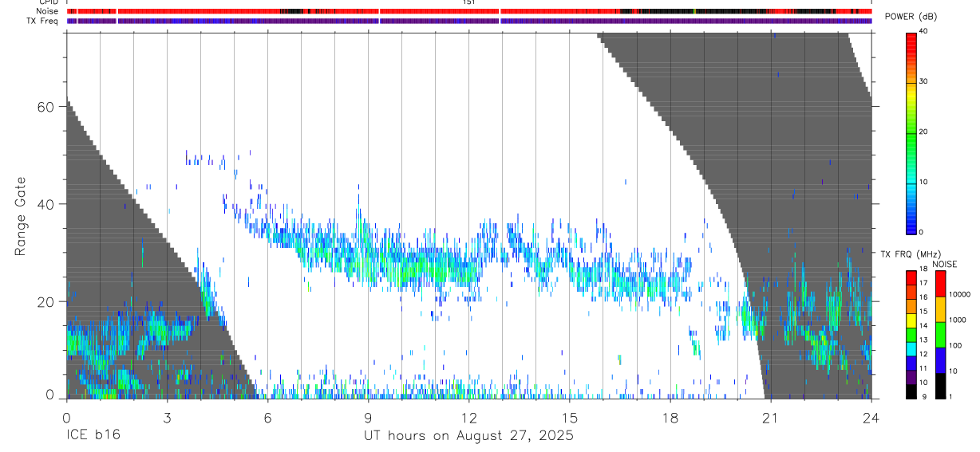The height and width of the screenshot is (452, 980).
Task: Click the 18 tick on the UT hours axis
Action: 670,418
